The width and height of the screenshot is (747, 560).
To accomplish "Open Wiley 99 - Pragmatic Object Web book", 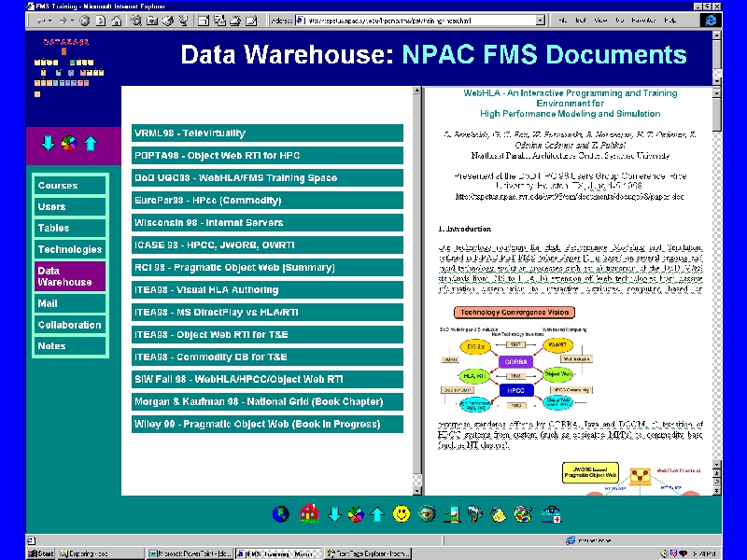I will [267, 425].
